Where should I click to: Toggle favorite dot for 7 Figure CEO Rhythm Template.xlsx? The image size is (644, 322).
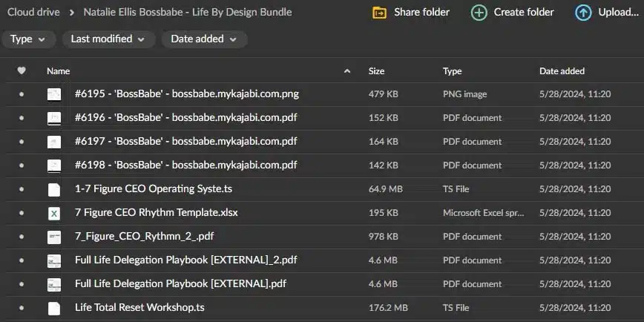22,213
